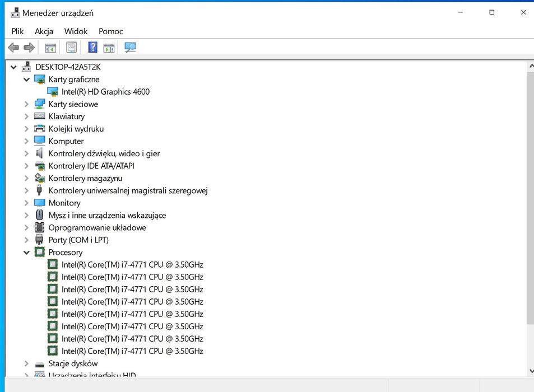Expand the Monitory category
This screenshot has width=534, height=392.
26,203
